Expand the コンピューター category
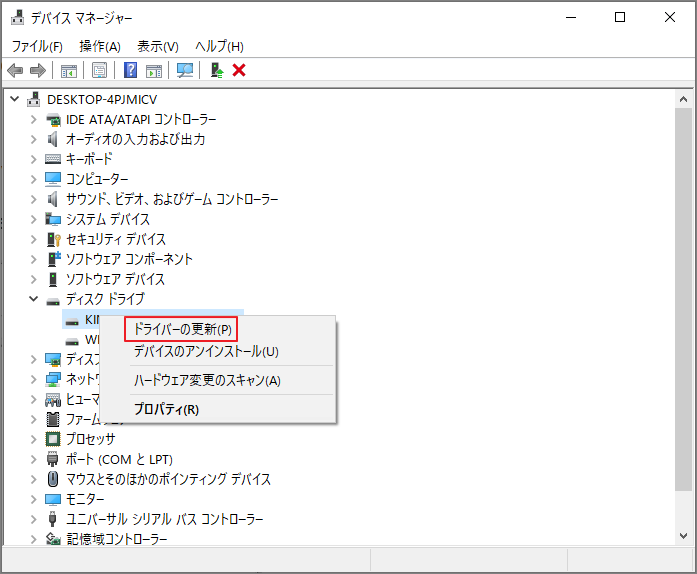The image size is (697, 574). [34, 179]
